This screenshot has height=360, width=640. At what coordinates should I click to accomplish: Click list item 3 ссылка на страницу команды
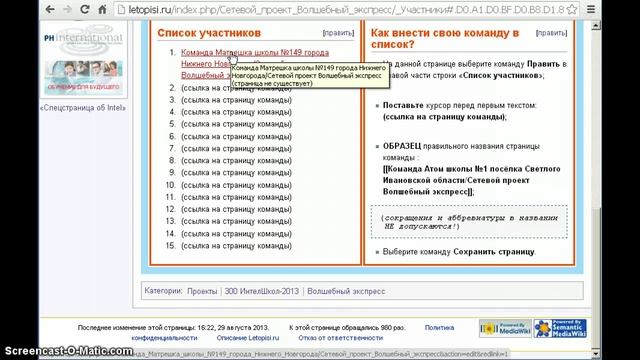[x=236, y=100]
